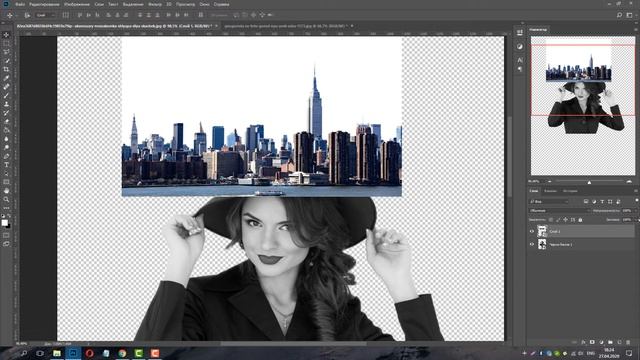
Task: Click the navigator zoom slider handle
Action: click(589, 182)
